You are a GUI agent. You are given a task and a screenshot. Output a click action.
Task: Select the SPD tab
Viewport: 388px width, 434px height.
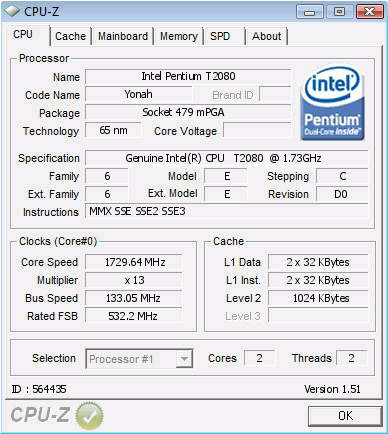pos(220,36)
